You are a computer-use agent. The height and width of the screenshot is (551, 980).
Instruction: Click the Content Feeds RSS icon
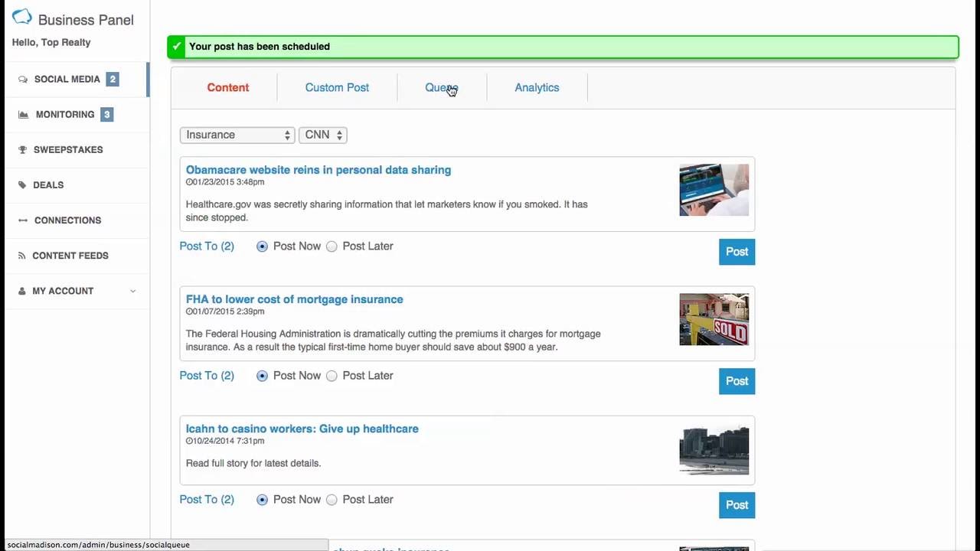point(22,256)
